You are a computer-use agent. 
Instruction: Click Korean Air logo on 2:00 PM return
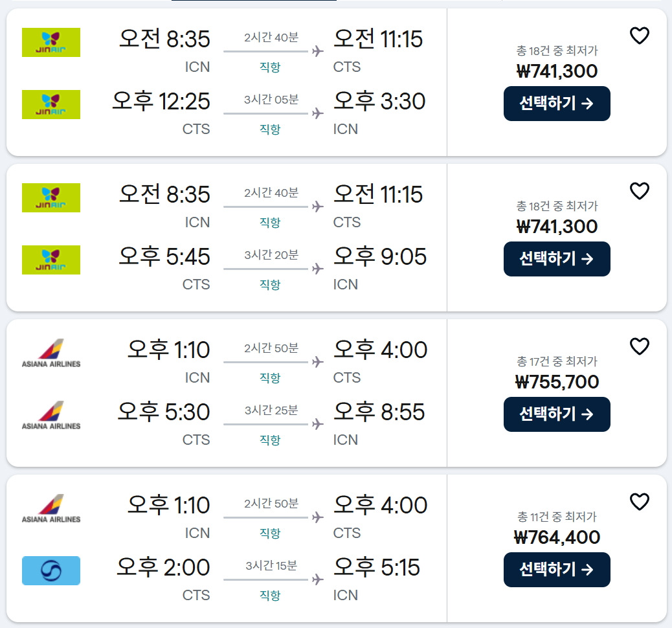pos(51,570)
